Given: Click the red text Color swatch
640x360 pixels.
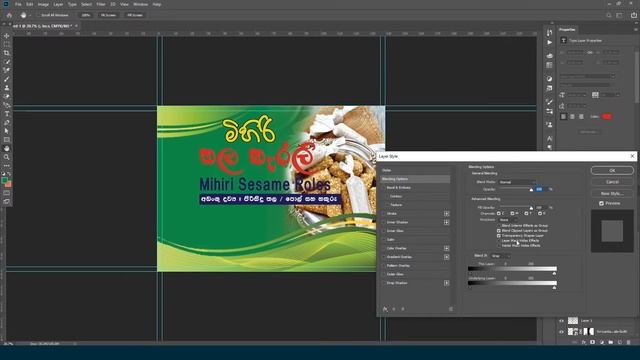Looking at the screenshot, I should point(607,117).
